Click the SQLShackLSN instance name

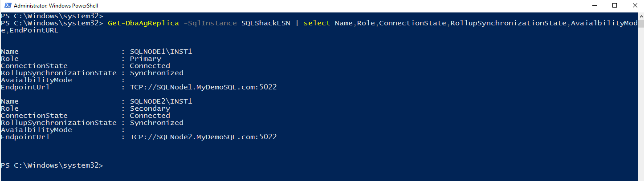[x=265, y=23]
